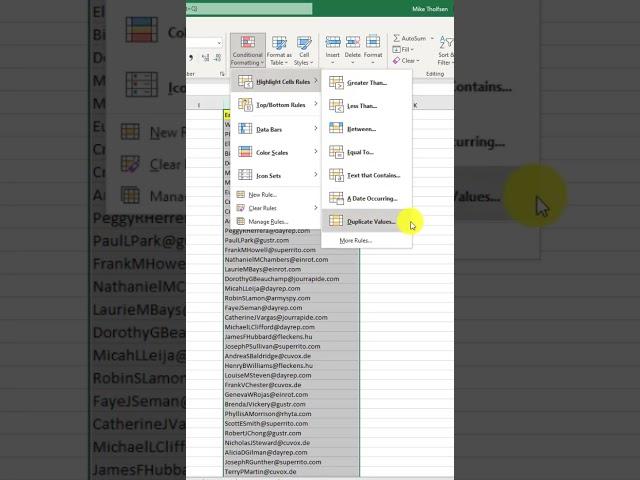
Task: Select cell AliciaDGilman@dayrep.com
Action: click(x=291, y=453)
